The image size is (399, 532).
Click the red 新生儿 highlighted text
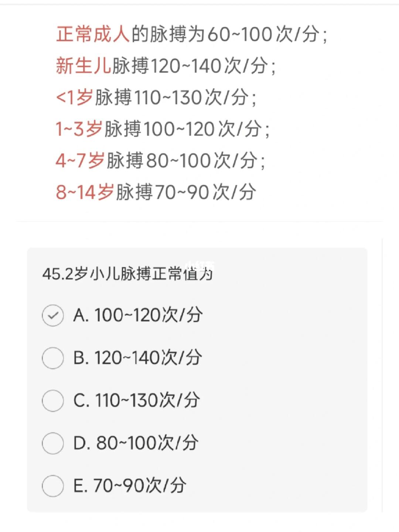coord(83,66)
